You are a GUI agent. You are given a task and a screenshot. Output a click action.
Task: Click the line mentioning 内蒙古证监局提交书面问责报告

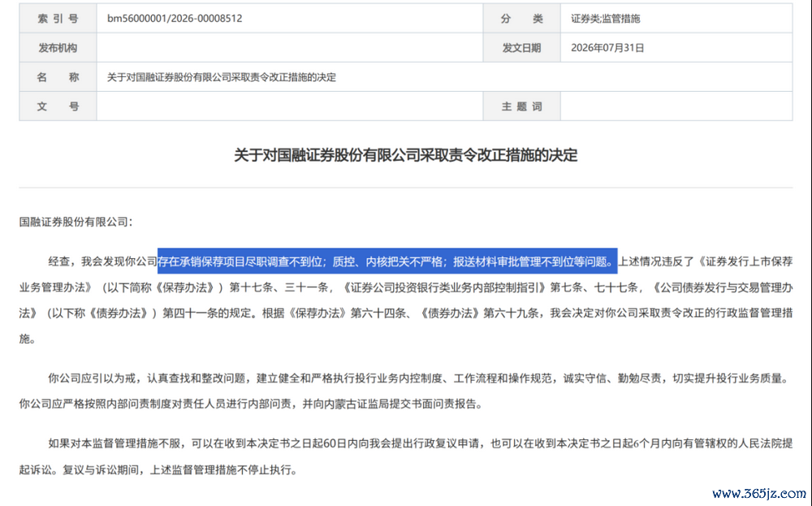tap(252, 404)
